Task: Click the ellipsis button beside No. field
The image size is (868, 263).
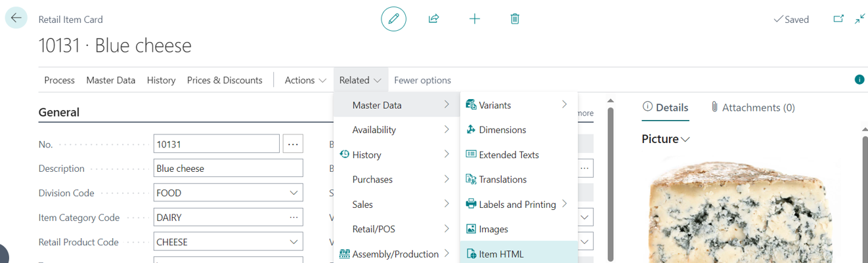Action: [x=293, y=144]
